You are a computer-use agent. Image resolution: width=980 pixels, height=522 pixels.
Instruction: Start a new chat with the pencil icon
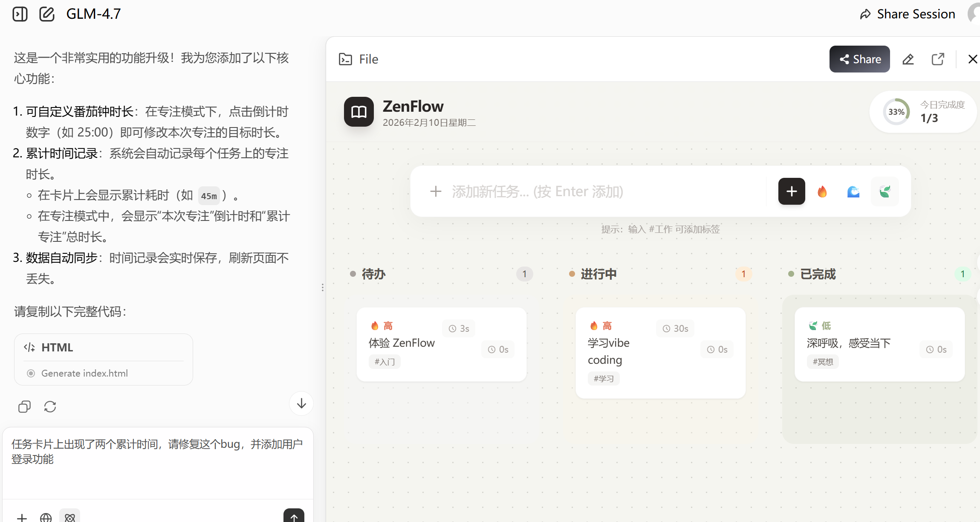[47, 14]
